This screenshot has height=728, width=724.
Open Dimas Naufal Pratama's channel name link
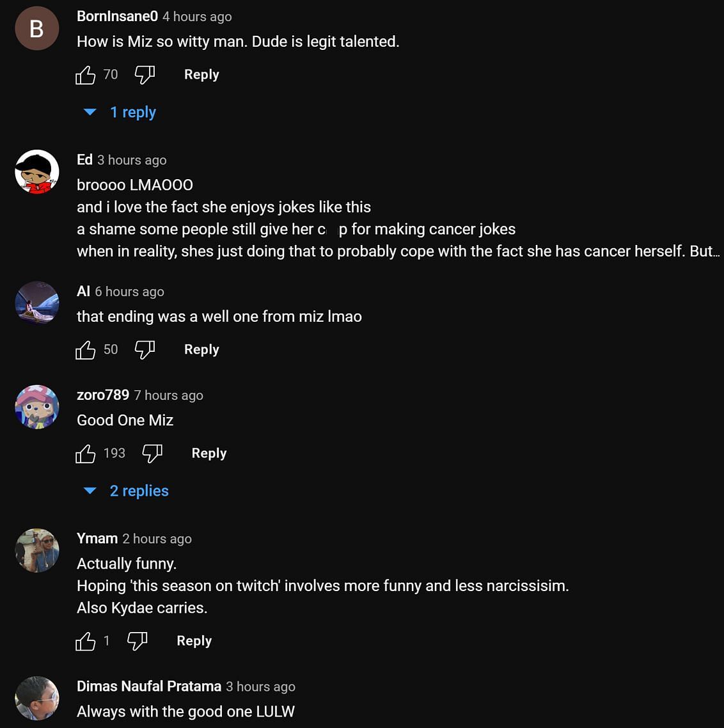click(149, 686)
